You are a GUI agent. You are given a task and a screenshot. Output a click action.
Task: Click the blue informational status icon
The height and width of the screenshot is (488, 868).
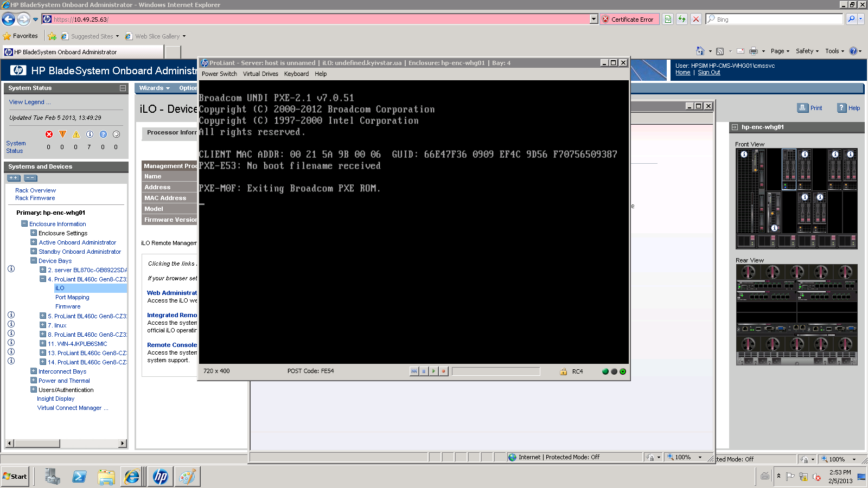tap(90, 134)
